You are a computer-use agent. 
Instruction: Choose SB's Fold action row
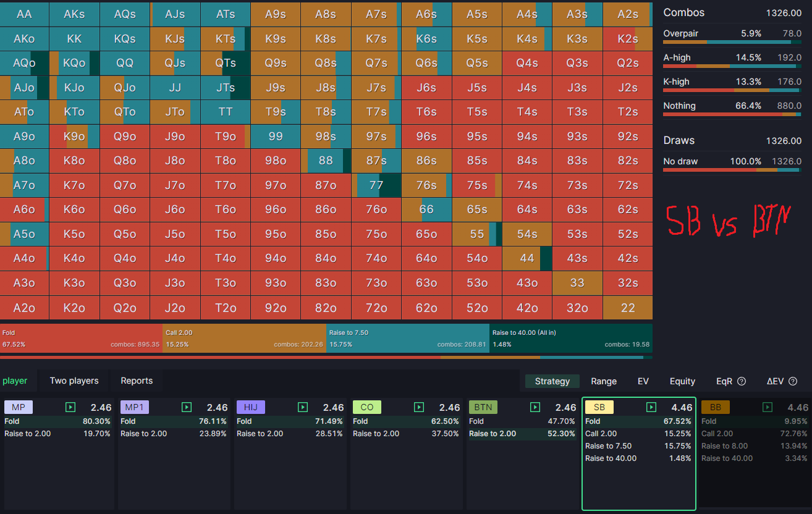click(x=638, y=421)
